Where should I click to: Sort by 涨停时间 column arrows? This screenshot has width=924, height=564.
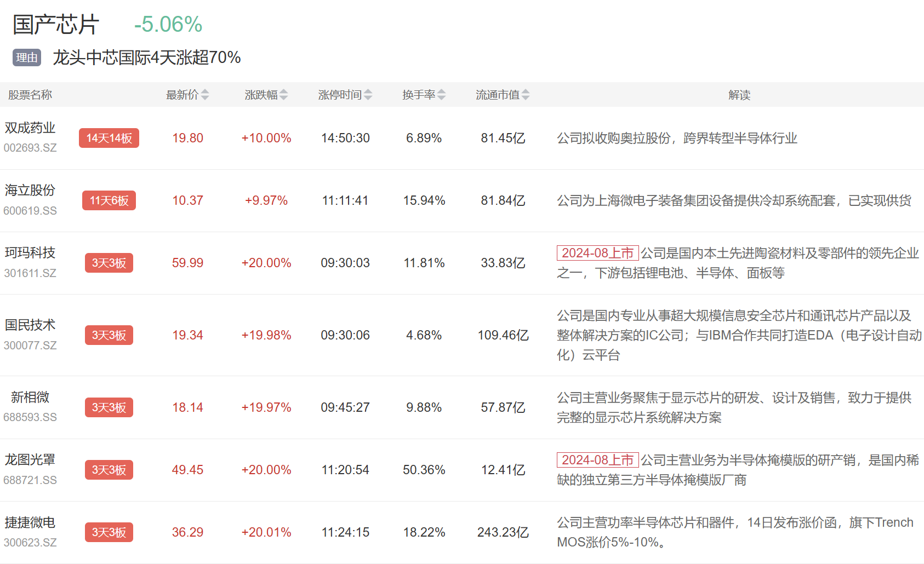368,95
